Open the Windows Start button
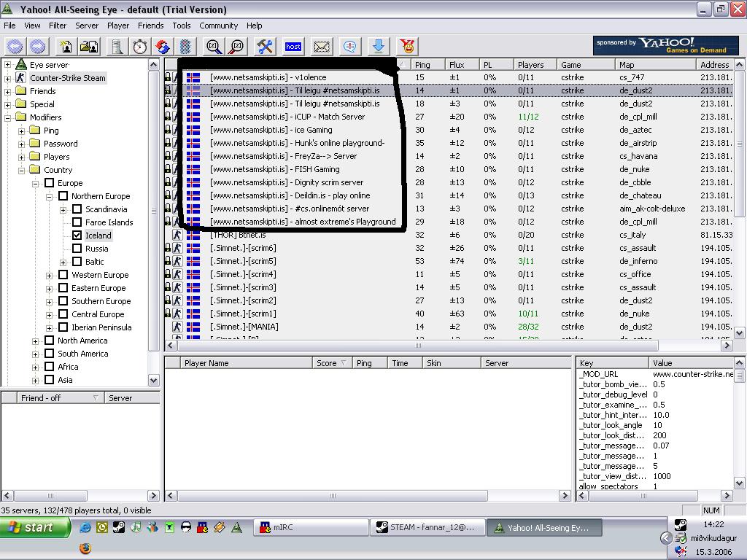 (x=35, y=527)
